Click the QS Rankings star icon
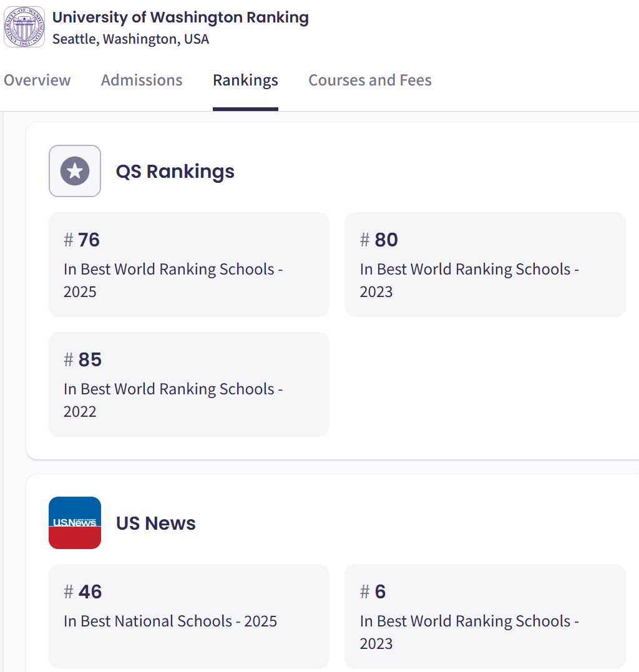Screen dimensions: 639x672 pyautogui.click(x=75, y=171)
